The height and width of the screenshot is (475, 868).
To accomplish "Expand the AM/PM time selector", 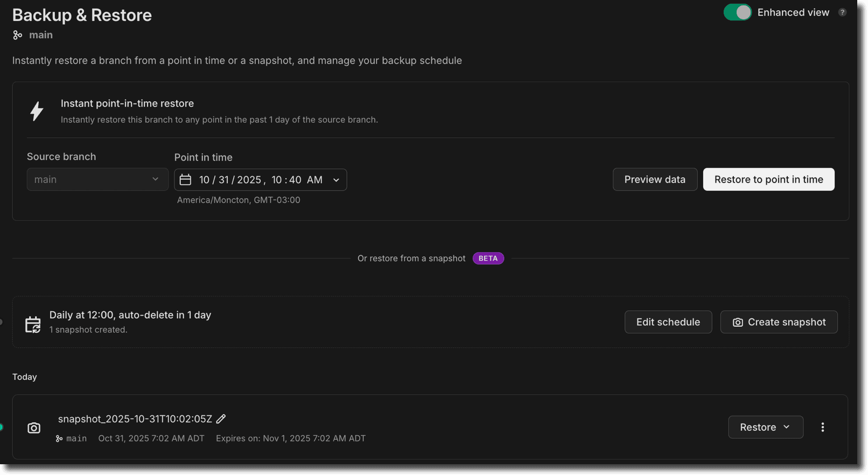I will (x=336, y=179).
